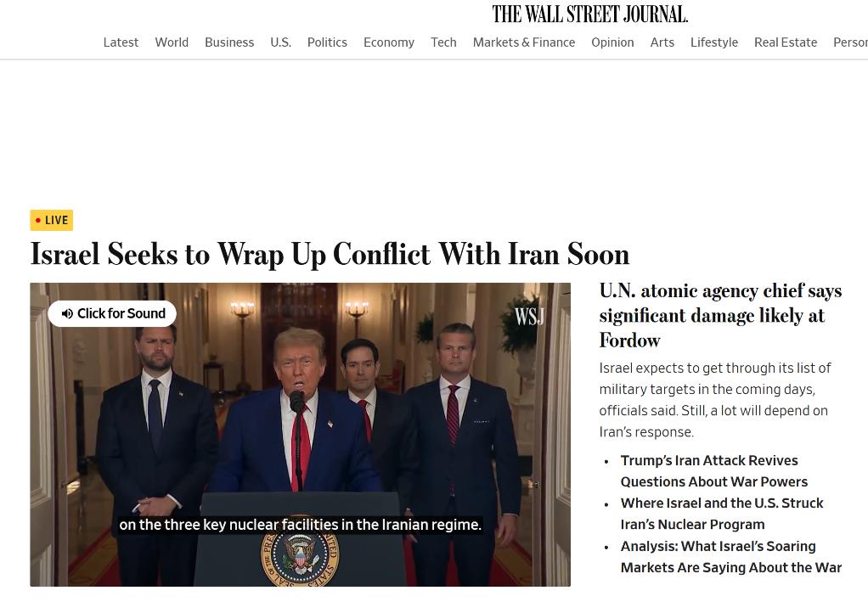Click The Wall Street Journal logo

pyautogui.click(x=590, y=14)
